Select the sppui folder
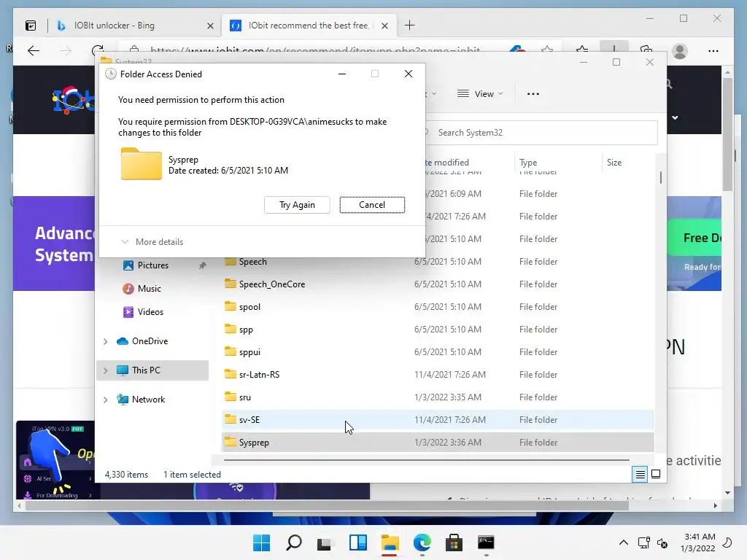The image size is (747, 560). coord(249,352)
